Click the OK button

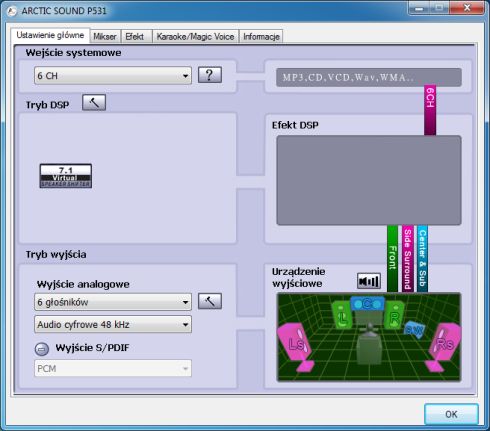coord(451,414)
